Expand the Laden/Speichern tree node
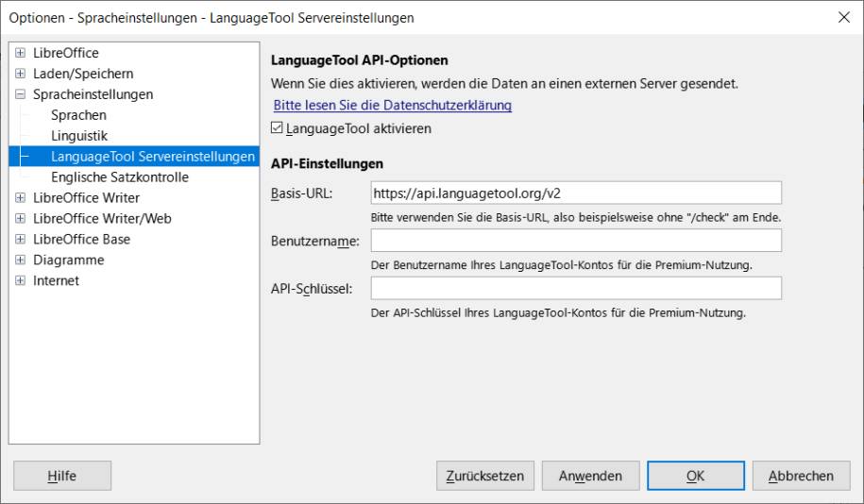Viewport: 864px width, 504px height. [x=21, y=74]
